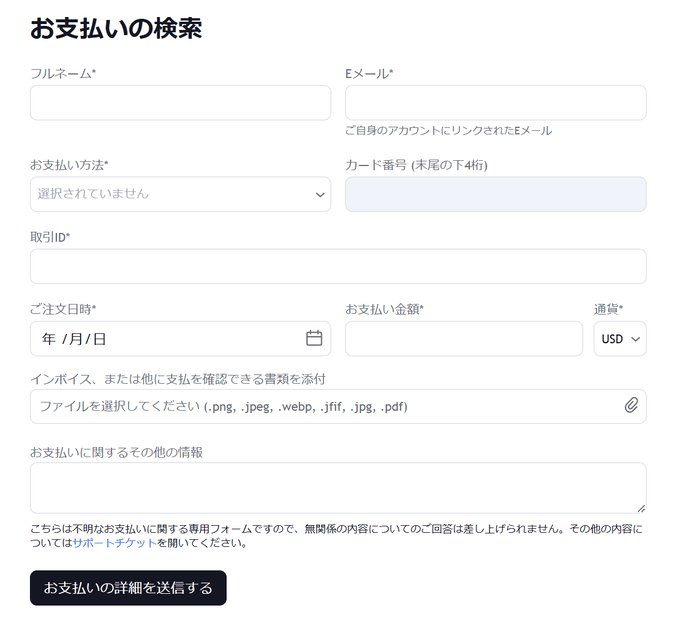Open the USD currency dropdown
The image size is (680, 622).
click(620, 339)
